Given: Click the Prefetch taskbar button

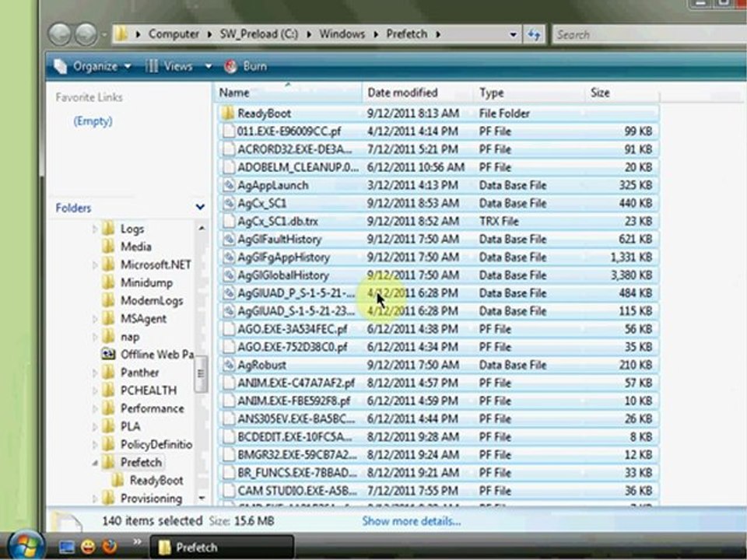Looking at the screenshot, I should [x=222, y=548].
